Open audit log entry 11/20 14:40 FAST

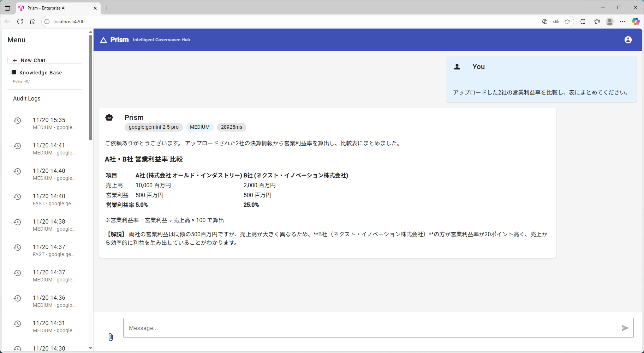(45, 200)
